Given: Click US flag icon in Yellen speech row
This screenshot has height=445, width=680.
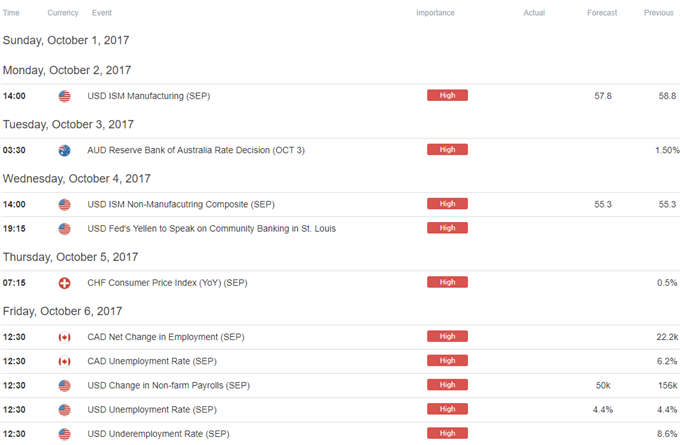Looking at the screenshot, I should [64, 229].
